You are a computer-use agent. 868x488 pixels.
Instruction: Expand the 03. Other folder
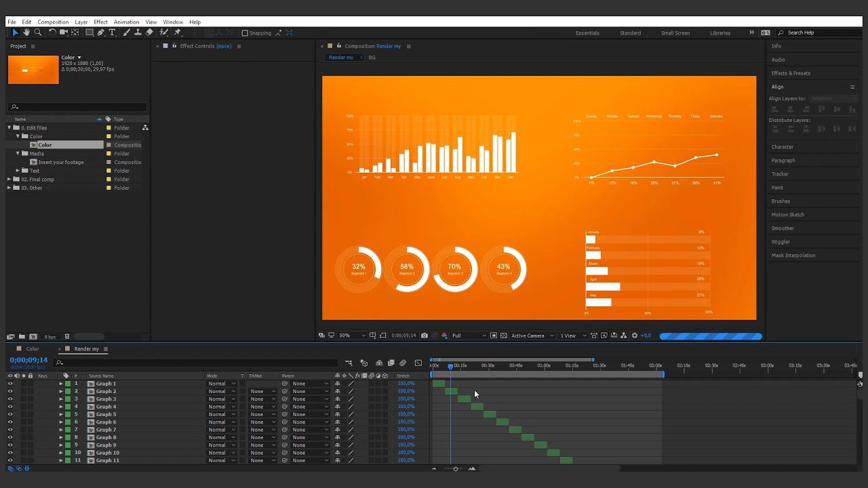[x=9, y=188]
